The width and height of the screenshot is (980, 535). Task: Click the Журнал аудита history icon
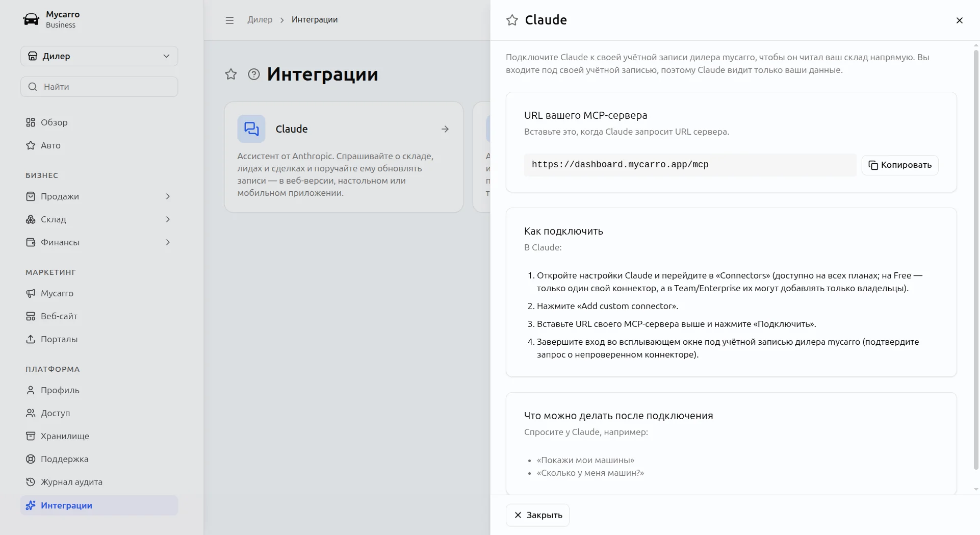tap(31, 482)
